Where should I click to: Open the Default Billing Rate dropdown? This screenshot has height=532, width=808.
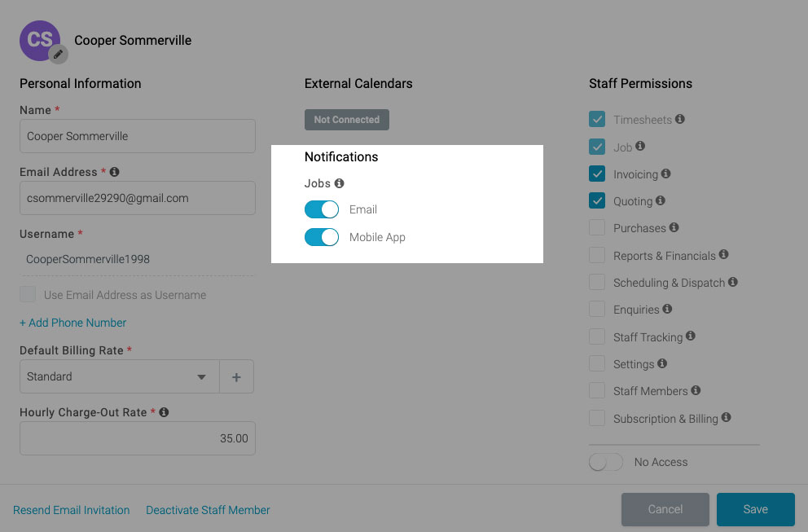(120, 377)
